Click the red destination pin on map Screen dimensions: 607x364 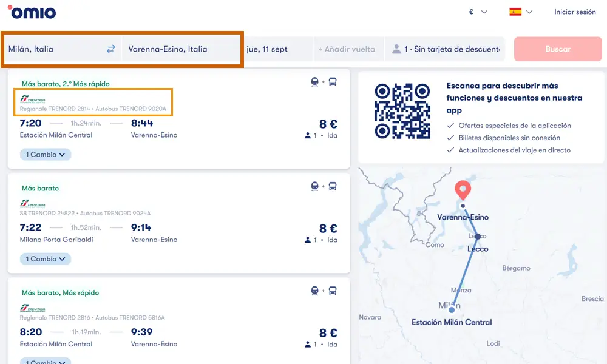(x=463, y=189)
